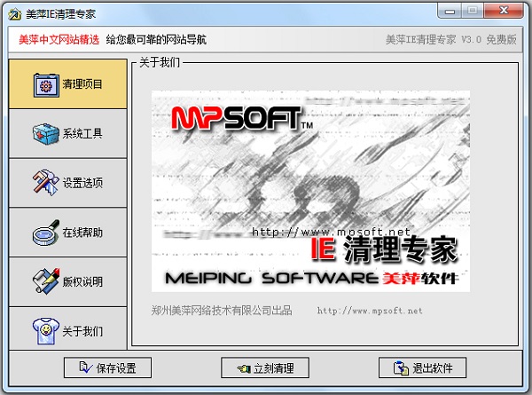Viewport: 532px width, 395px height.
Task: Click the 保存设置 button
Action: pos(107,367)
